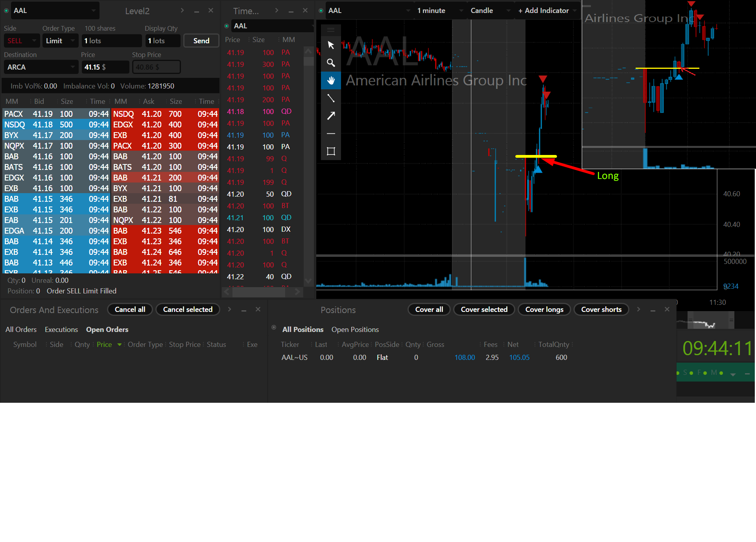756x542 pixels.
Task: Switch to the All Positions tab
Action: click(x=303, y=330)
